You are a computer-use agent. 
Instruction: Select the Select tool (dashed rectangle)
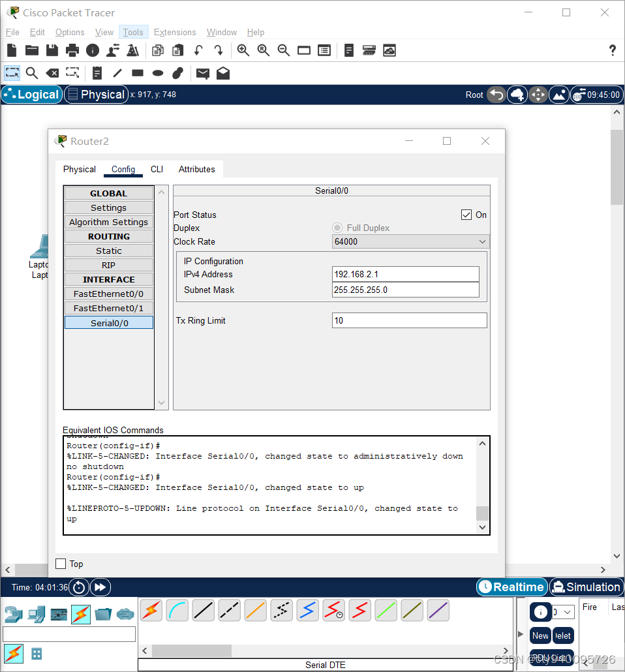(12, 73)
